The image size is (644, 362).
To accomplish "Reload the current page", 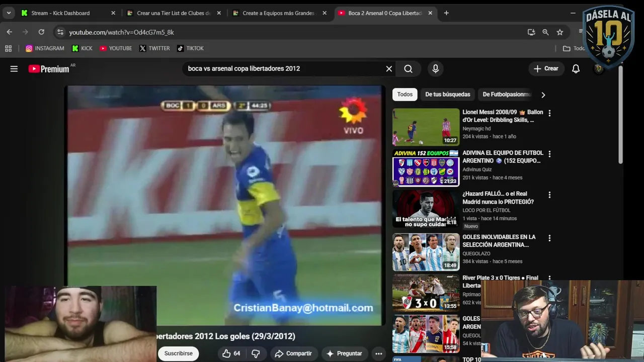I will click(41, 32).
